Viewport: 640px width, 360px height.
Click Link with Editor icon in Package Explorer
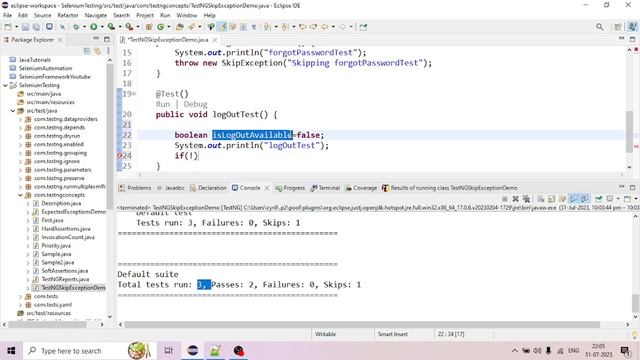click(98, 51)
